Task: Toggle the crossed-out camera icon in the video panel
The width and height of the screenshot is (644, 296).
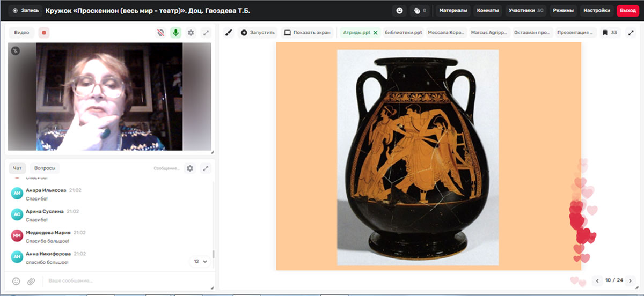Action: tap(160, 33)
